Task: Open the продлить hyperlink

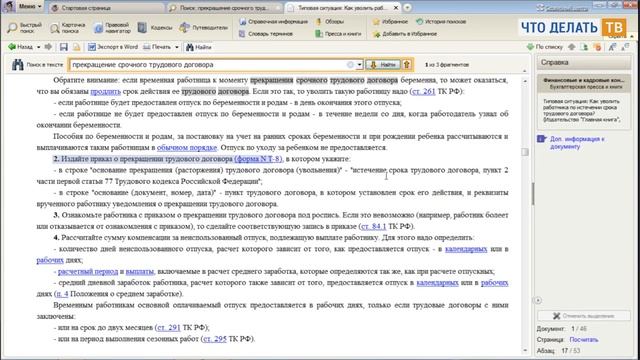Action: [106, 91]
